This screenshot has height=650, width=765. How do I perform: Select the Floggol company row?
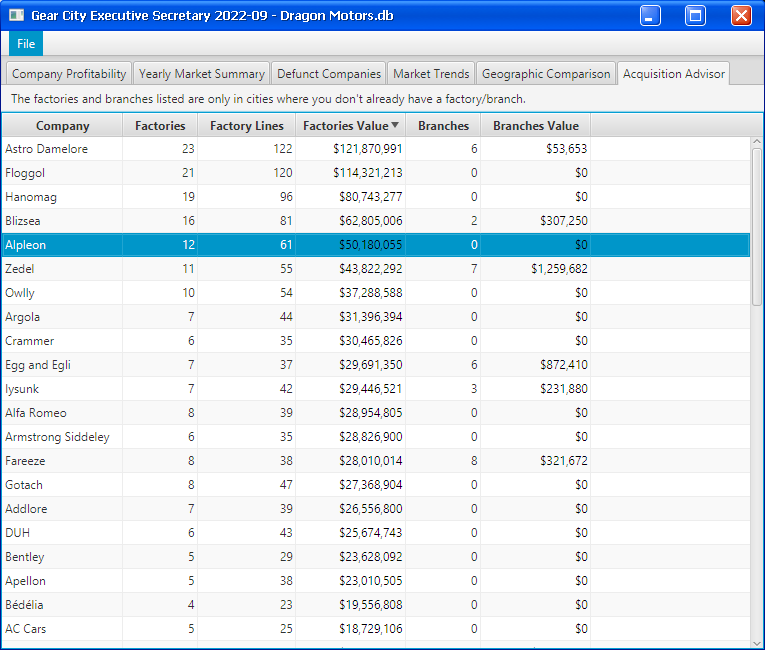(x=376, y=173)
